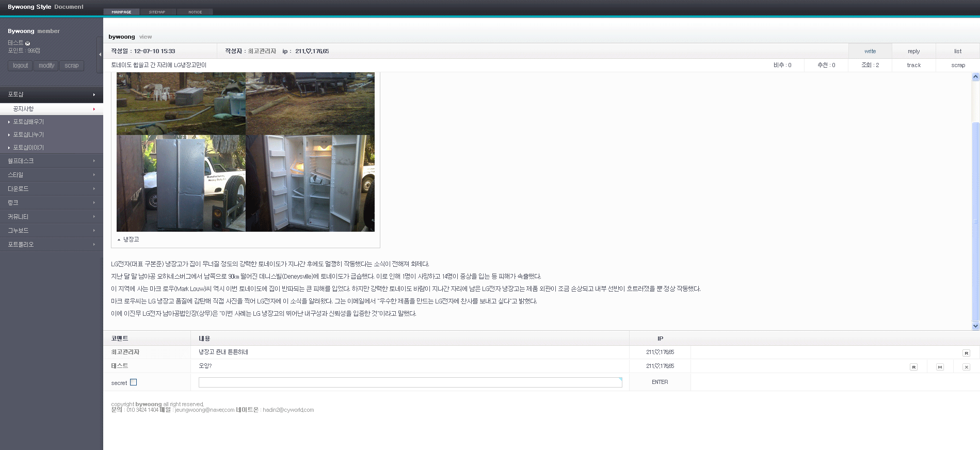Return to the board with the list button

[x=958, y=51]
